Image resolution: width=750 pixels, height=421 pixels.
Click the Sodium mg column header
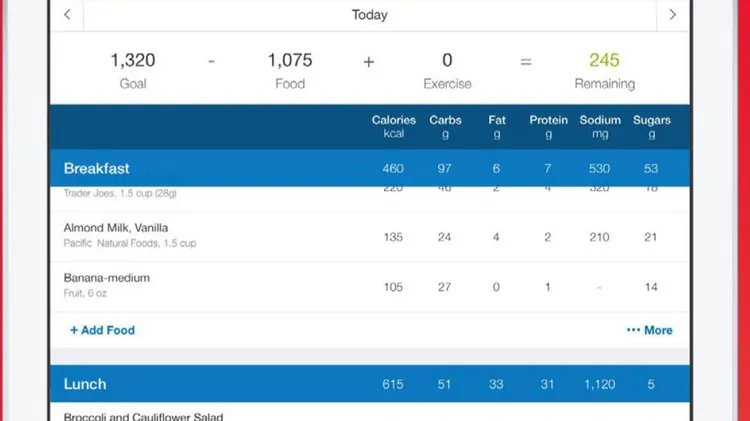[x=600, y=127]
